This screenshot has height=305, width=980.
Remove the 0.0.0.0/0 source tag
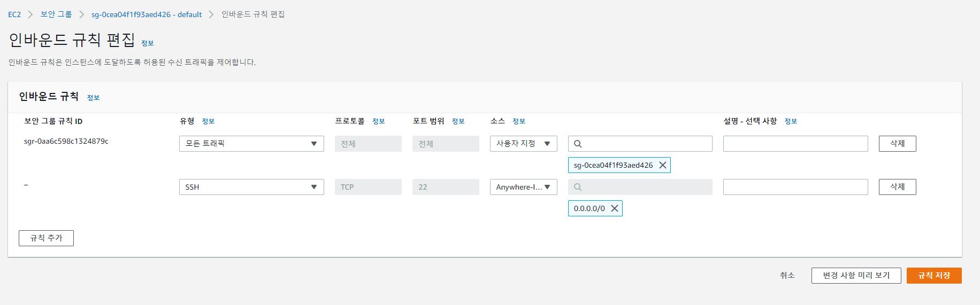tap(615, 208)
